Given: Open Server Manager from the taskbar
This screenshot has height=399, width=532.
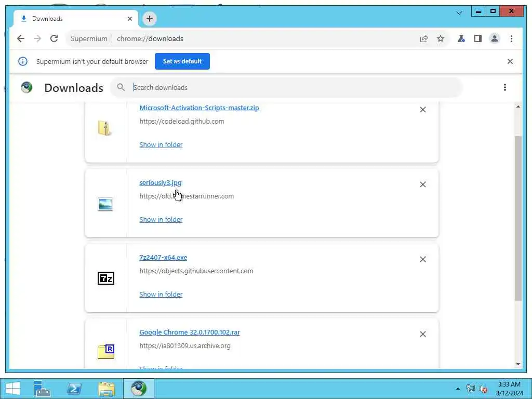Looking at the screenshot, I should coord(42,389).
